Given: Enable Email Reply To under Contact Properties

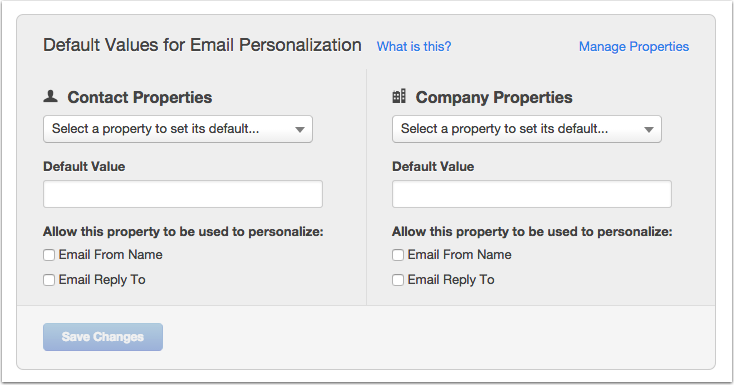Looking at the screenshot, I should [x=49, y=280].
